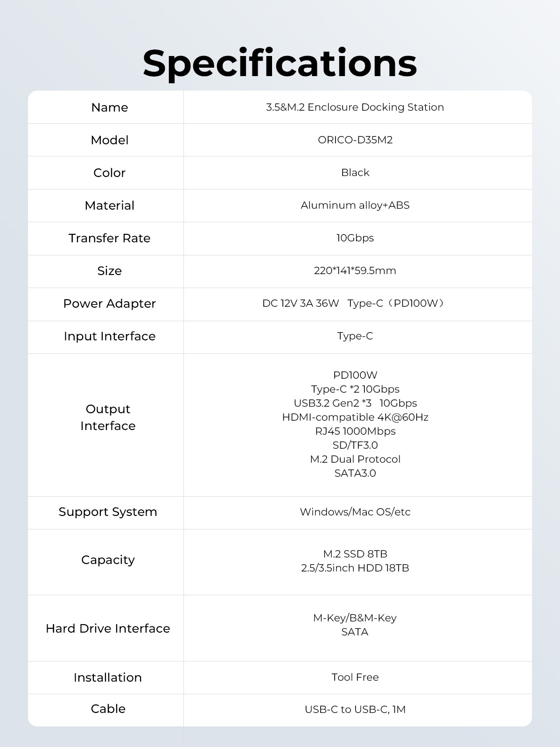Image resolution: width=560 pixels, height=747 pixels.
Task: Click the M.2 Dual Protocol line
Action: point(355,459)
